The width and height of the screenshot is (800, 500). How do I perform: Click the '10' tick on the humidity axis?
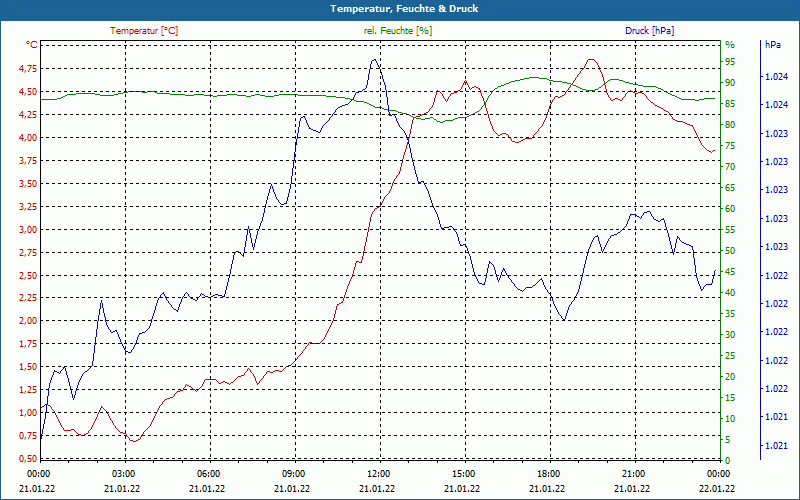point(730,418)
